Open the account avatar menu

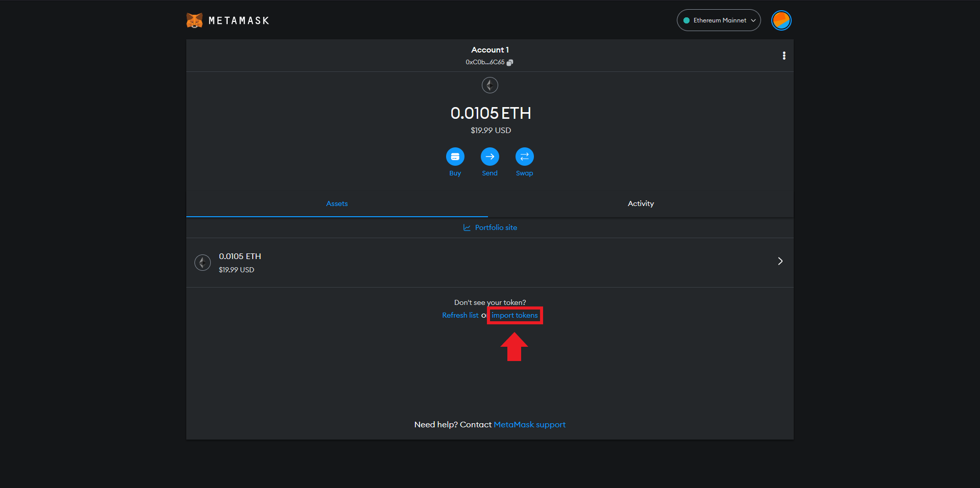coord(781,20)
